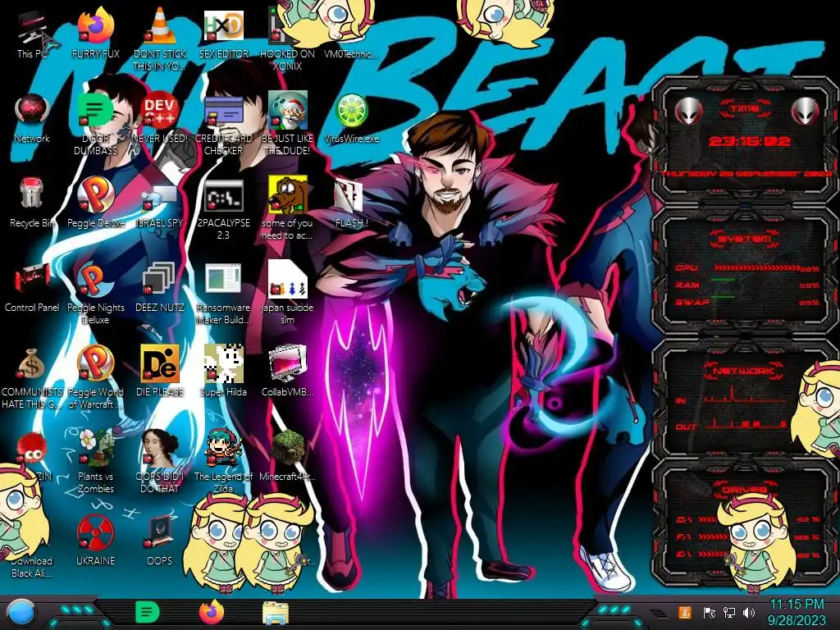Click the C:\ drive row in DRIVES widget
This screenshot has width=840, height=630.
click(748, 519)
